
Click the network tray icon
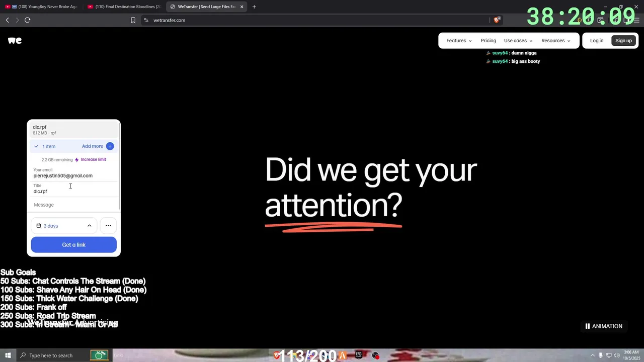pyautogui.click(x=608, y=355)
